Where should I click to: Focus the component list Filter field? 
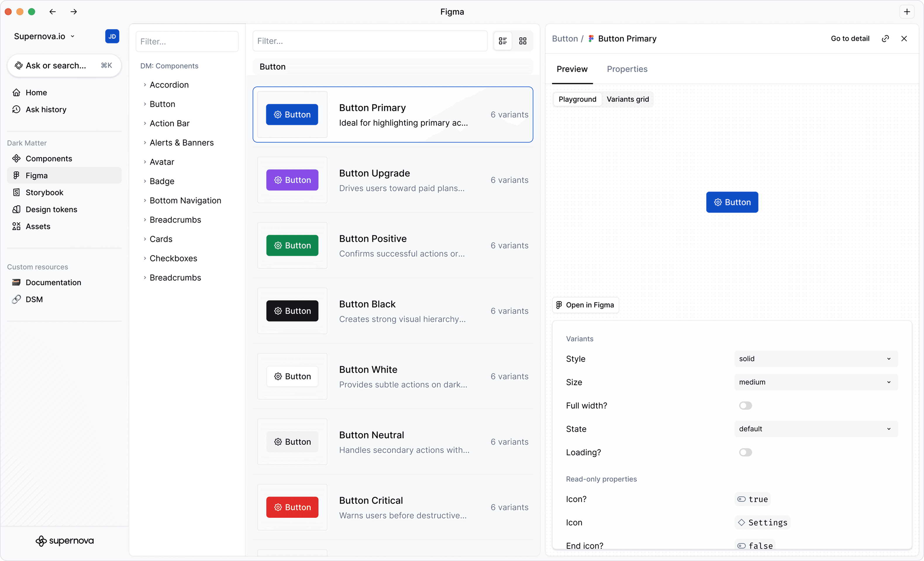coord(370,41)
